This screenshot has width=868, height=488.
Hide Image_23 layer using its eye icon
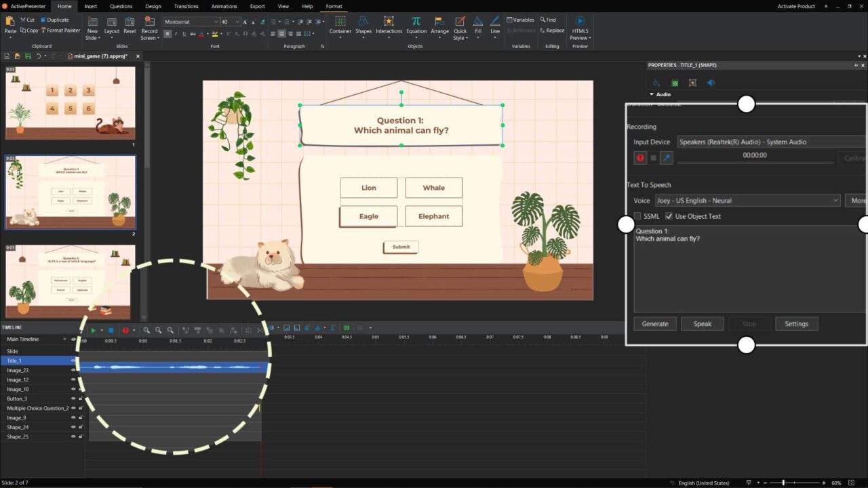coord(73,370)
